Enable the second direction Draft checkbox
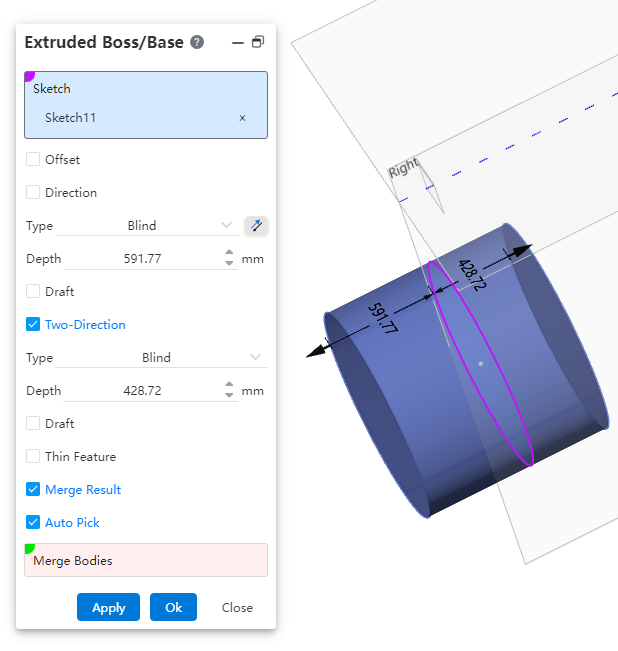The width and height of the screenshot is (618, 651). pyautogui.click(x=33, y=423)
